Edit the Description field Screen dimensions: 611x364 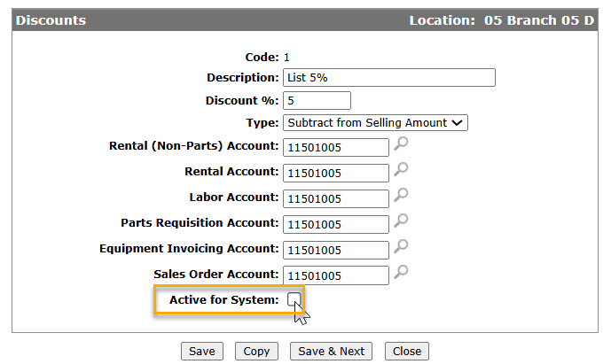[x=389, y=77]
